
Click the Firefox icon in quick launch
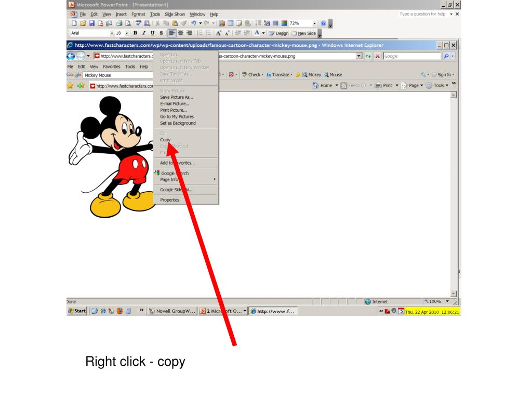(x=120, y=311)
